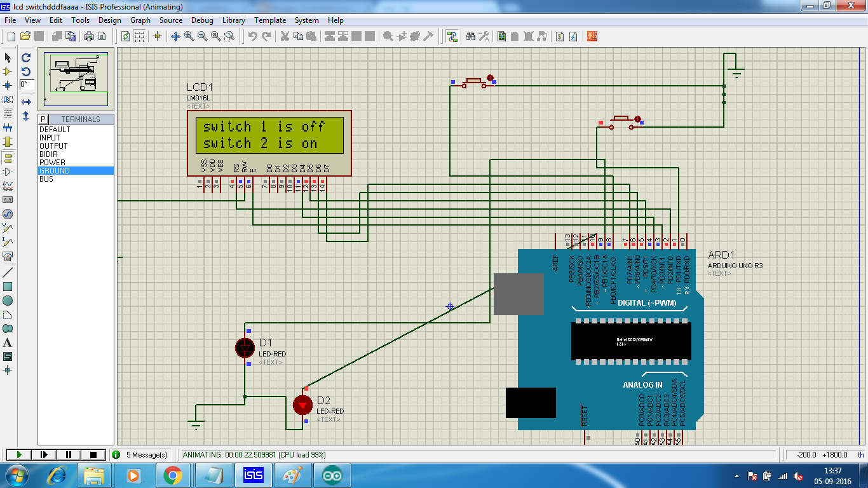Click the overview map thumbnail
This screenshot has width=868, height=488.
(76, 79)
